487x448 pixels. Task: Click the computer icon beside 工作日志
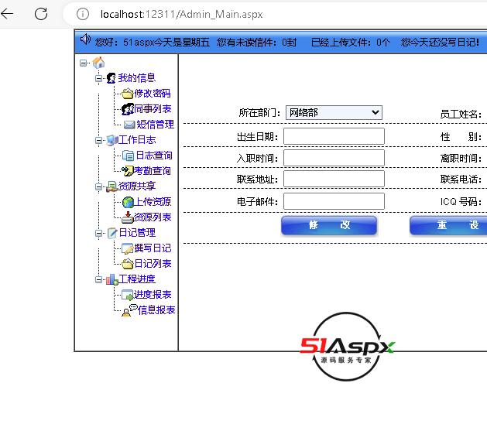coord(112,140)
